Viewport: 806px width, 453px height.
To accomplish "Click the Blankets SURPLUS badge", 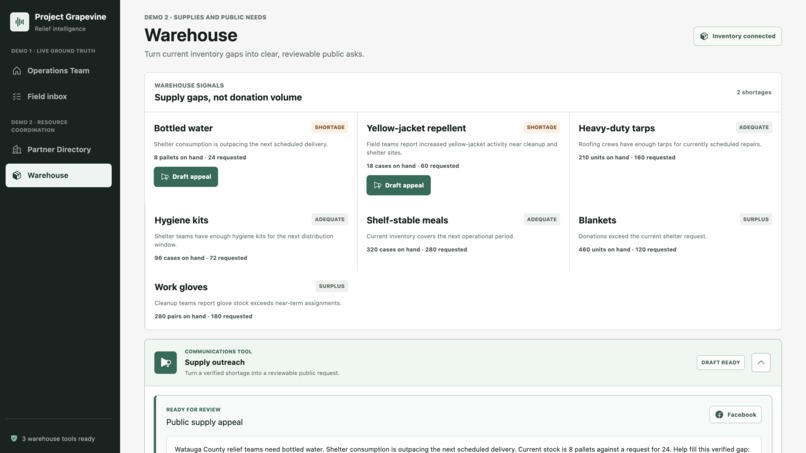I will pyautogui.click(x=756, y=219).
